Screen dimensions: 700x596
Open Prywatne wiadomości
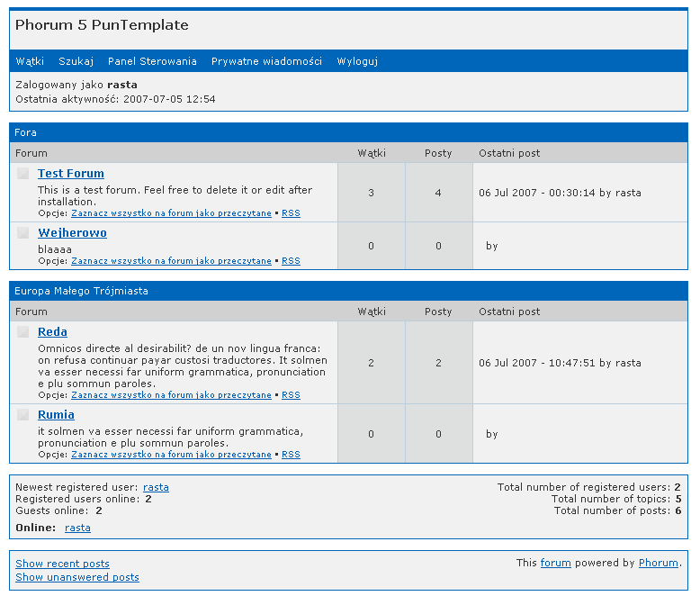266,61
